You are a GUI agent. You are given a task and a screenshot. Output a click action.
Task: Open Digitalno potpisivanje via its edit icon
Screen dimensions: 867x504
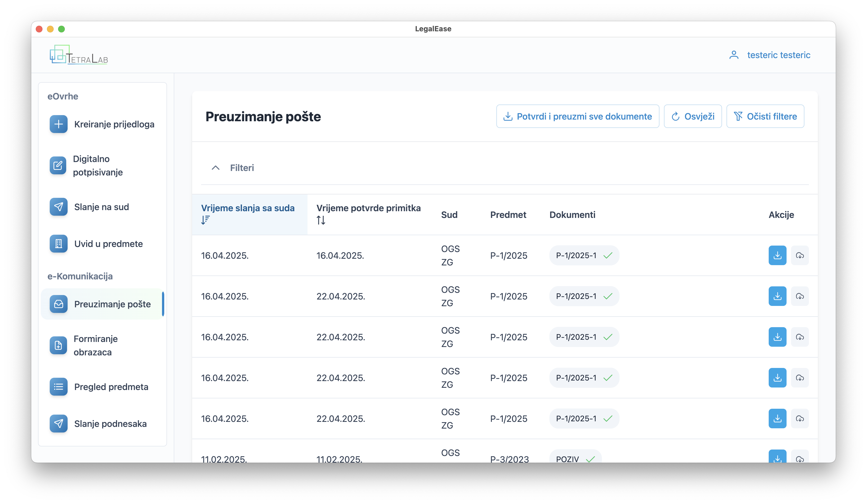coord(58,165)
